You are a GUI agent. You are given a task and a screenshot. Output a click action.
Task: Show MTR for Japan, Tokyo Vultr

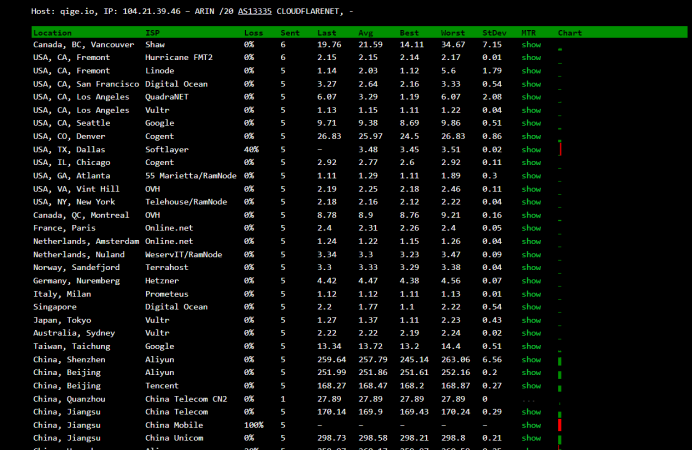[531, 320]
